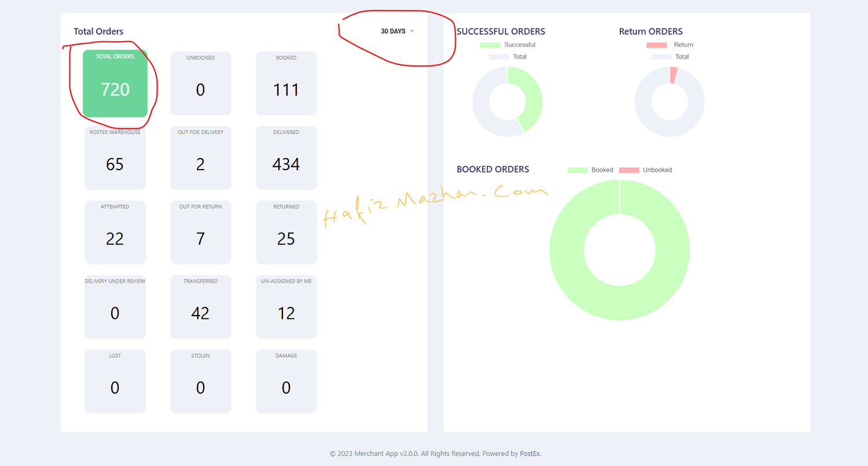Open the Booked 111 orders card
Image resolution: width=868 pixels, height=466 pixels.
(286, 83)
